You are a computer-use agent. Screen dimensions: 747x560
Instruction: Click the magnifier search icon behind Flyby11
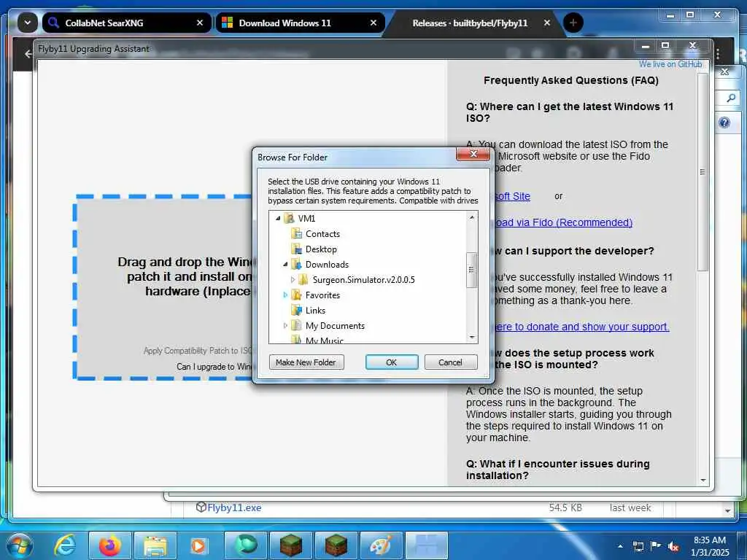pyautogui.click(x=731, y=98)
